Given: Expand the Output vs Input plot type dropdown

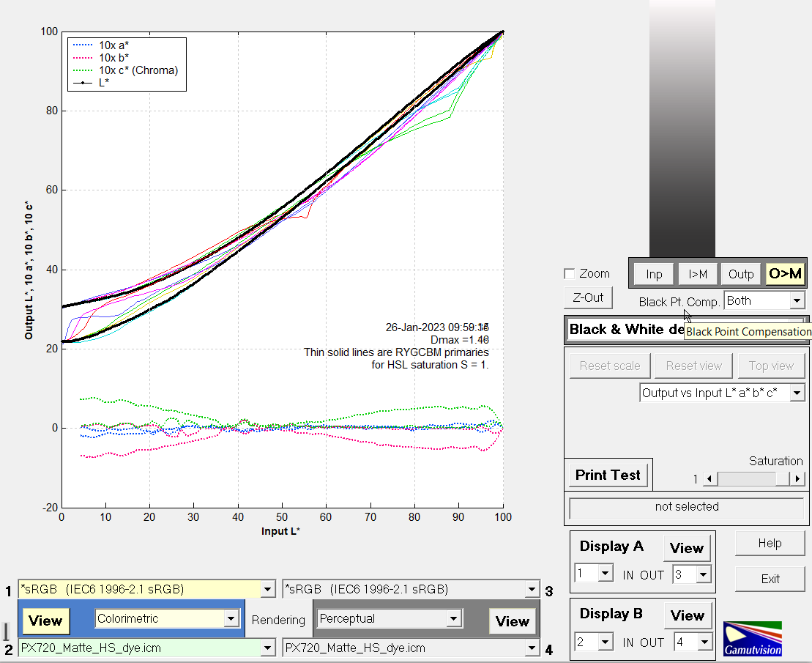Looking at the screenshot, I should coord(797,393).
